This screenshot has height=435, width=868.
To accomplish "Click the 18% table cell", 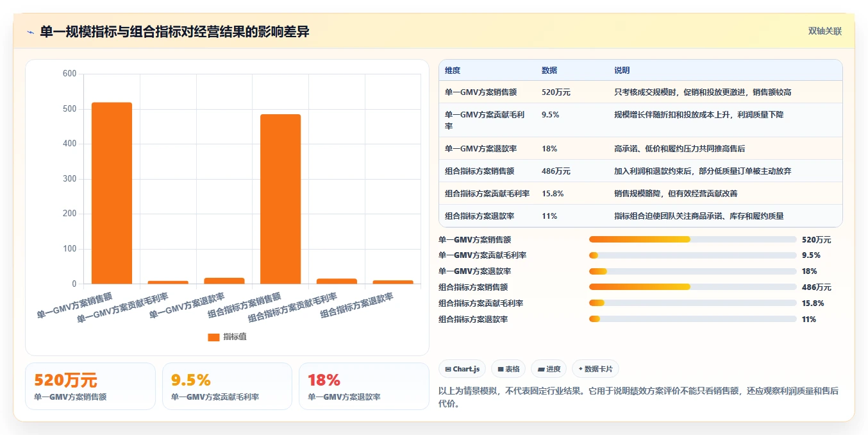I will [549, 149].
